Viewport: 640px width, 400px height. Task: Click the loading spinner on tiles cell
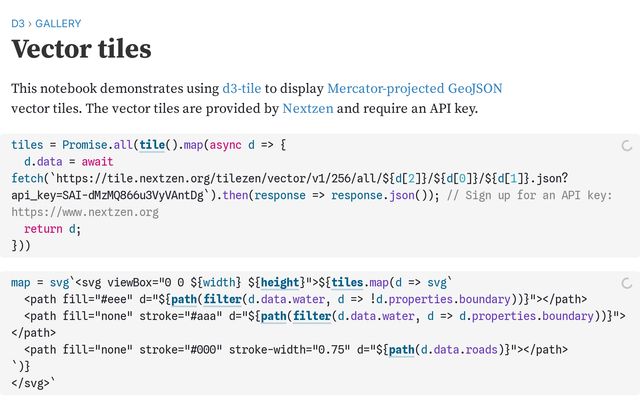627,146
